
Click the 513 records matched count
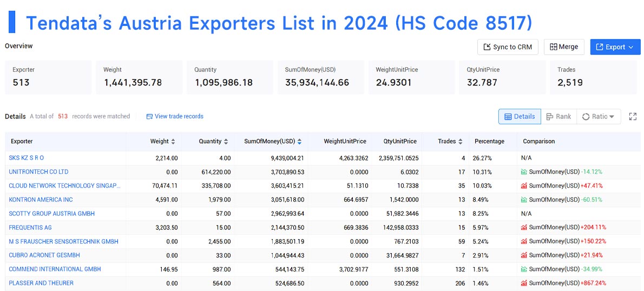point(63,116)
